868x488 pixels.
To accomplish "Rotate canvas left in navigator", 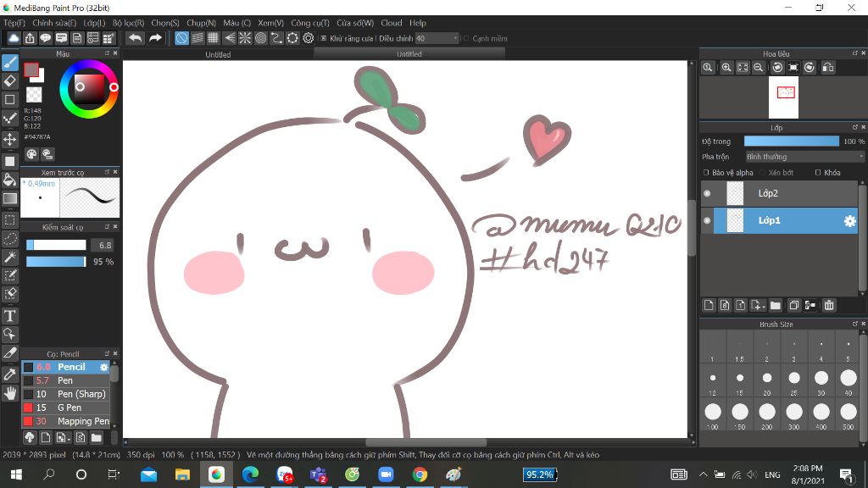I will [x=777, y=68].
